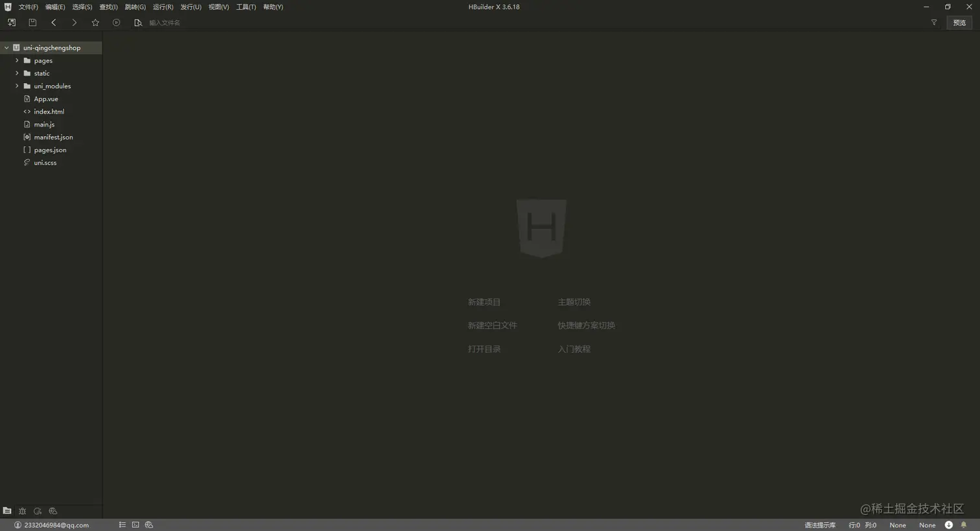Click the 打开目录 link
Viewport: 980px width, 531px height.
tap(484, 349)
